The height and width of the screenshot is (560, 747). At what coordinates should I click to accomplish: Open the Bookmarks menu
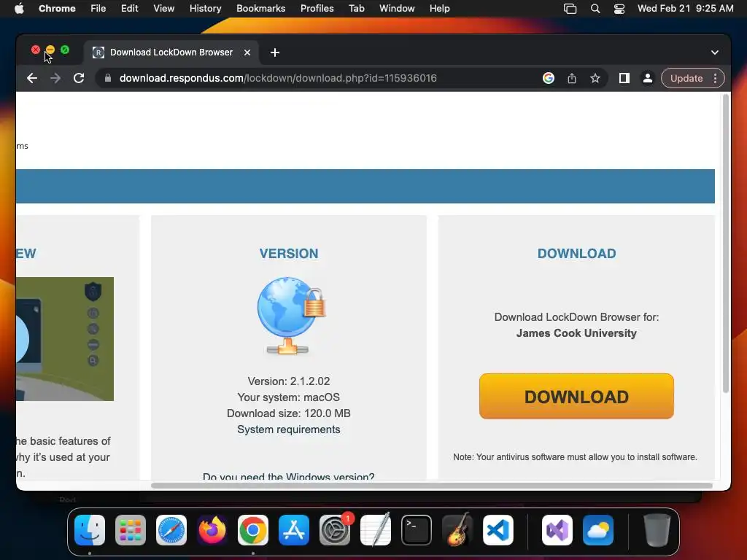260,9
